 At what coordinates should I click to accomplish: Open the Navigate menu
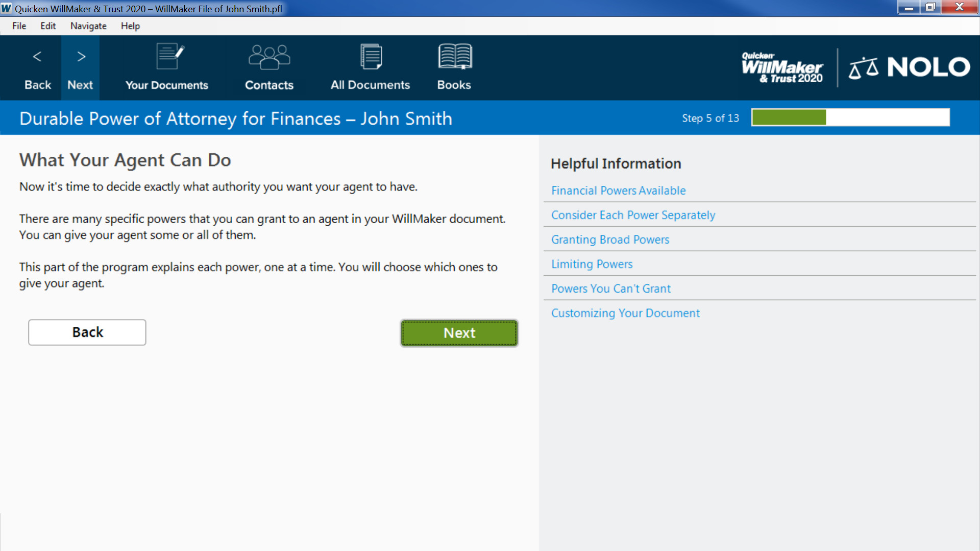click(88, 26)
